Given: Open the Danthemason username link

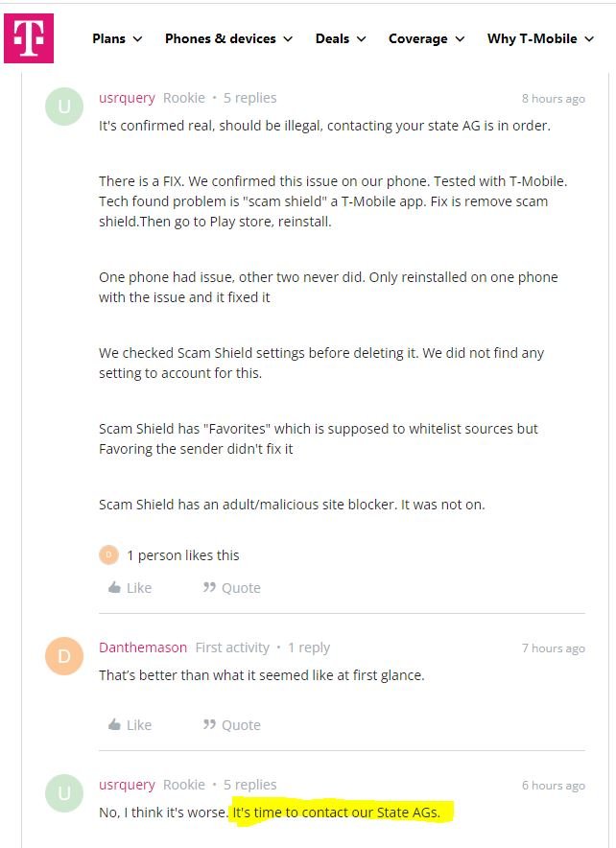Looking at the screenshot, I should click(143, 648).
